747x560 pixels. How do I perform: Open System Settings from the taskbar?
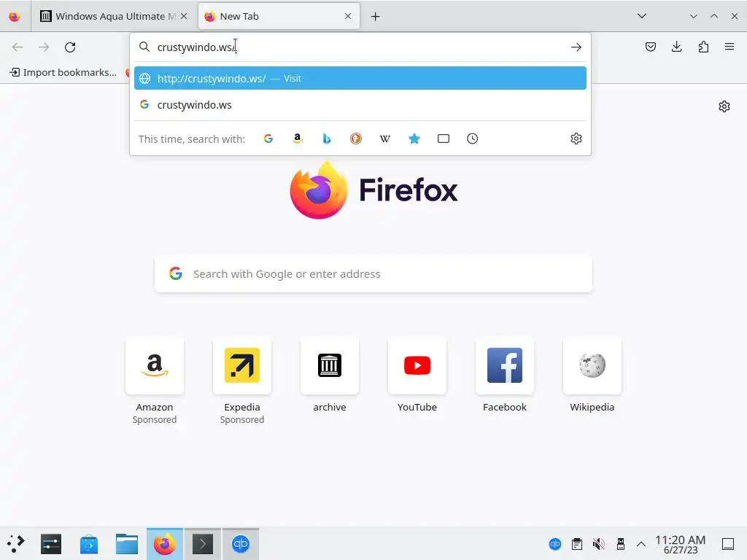click(x=51, y=544)
